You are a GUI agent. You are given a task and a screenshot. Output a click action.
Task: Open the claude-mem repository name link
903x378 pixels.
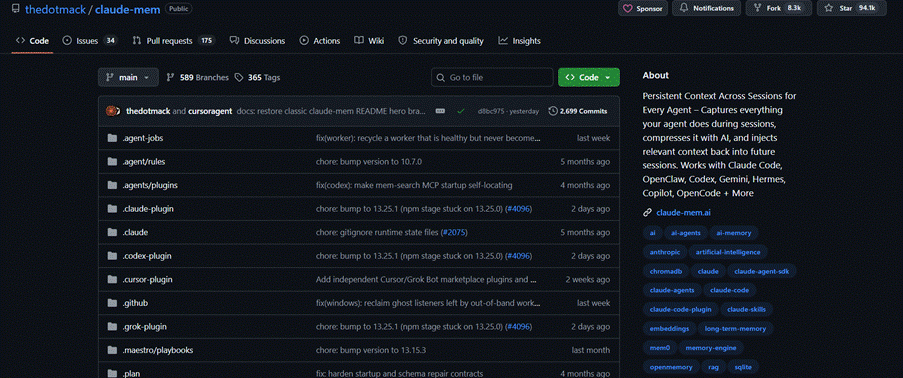pyautogui.click(x=127, y=9)
